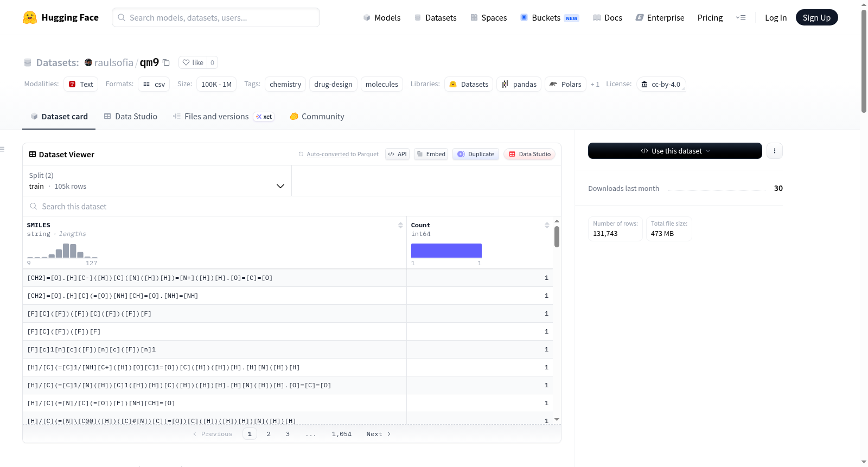Click the heart like button

(x=193, y=62)
